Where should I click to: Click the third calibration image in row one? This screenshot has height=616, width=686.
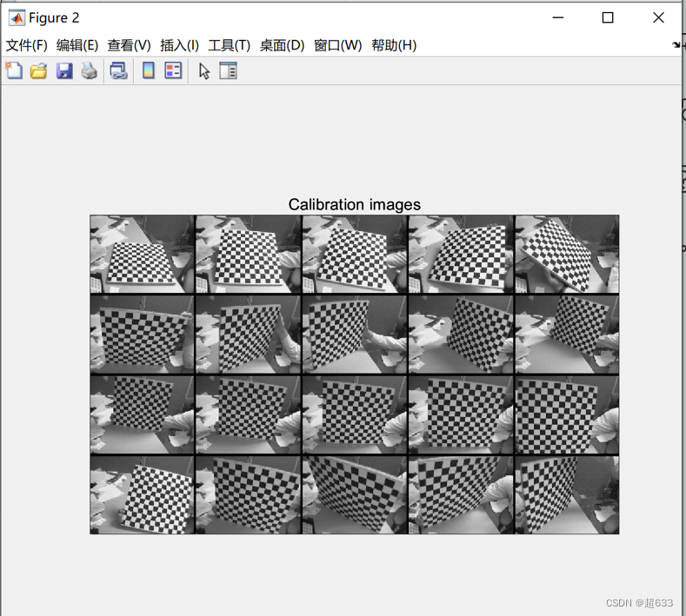355,254
